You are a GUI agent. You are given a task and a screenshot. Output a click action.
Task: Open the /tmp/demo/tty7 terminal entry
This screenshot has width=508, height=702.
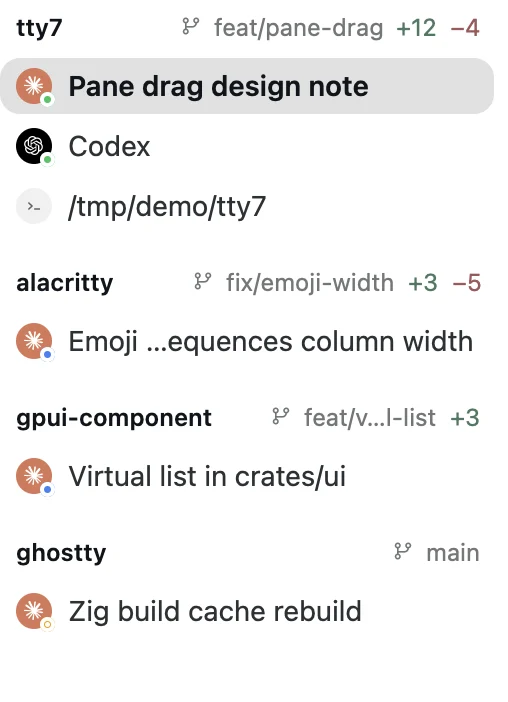[x=247, y=206]
